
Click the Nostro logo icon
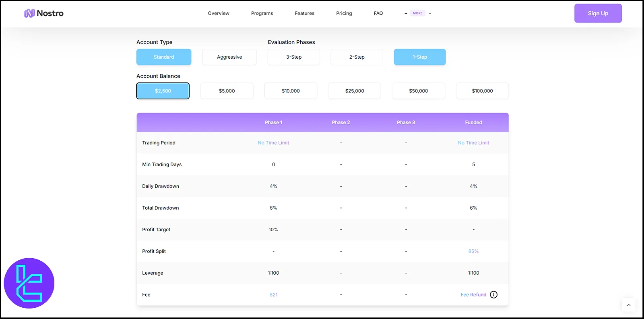29,13
